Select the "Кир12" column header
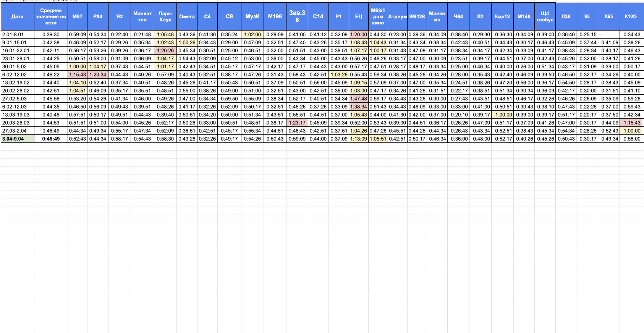Viewport: 644px width, 333px height. pos(502,16)
